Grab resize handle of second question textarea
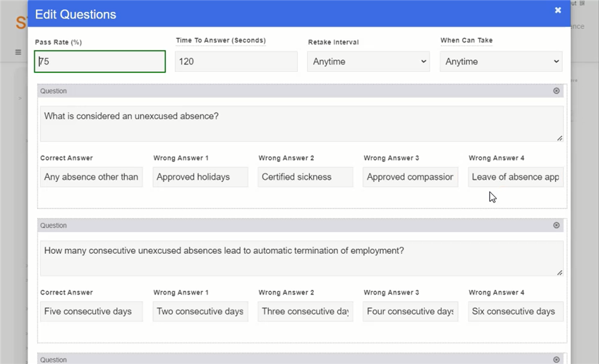 click(x=559, y=272)
